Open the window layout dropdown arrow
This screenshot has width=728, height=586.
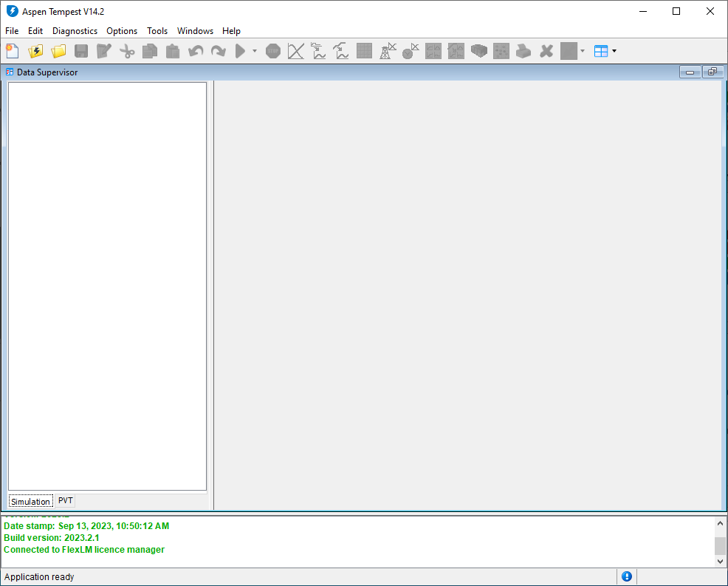click(614, 51)
